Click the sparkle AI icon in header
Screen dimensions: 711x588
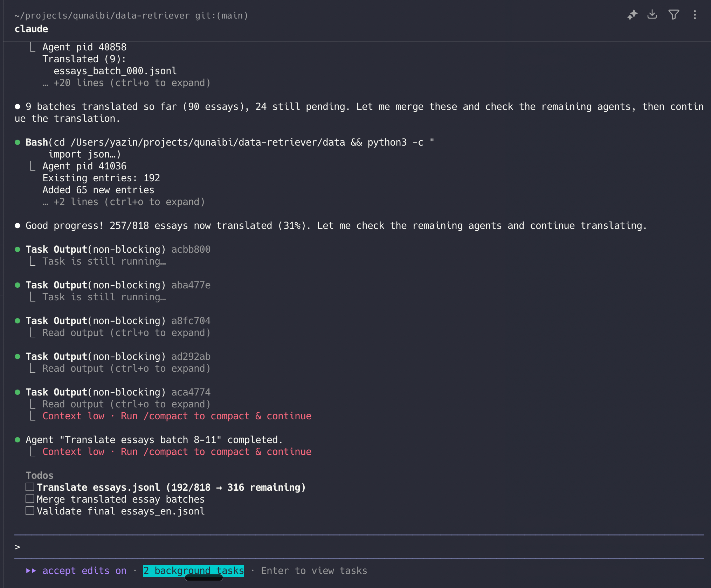632,15
